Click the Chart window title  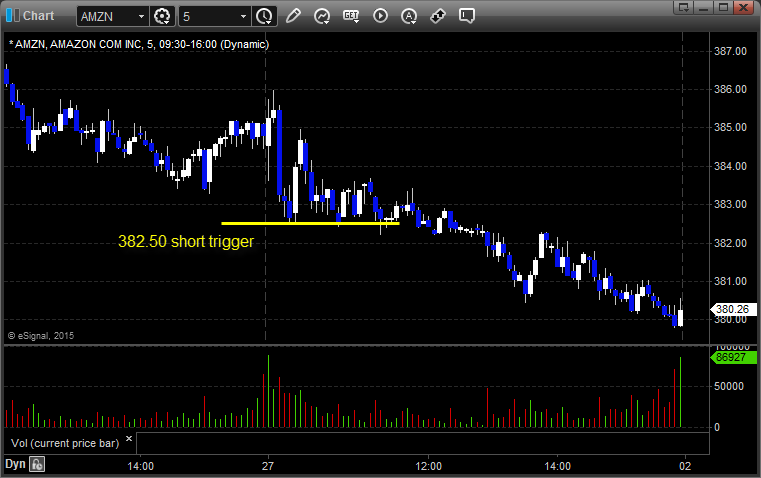[38, 16]
